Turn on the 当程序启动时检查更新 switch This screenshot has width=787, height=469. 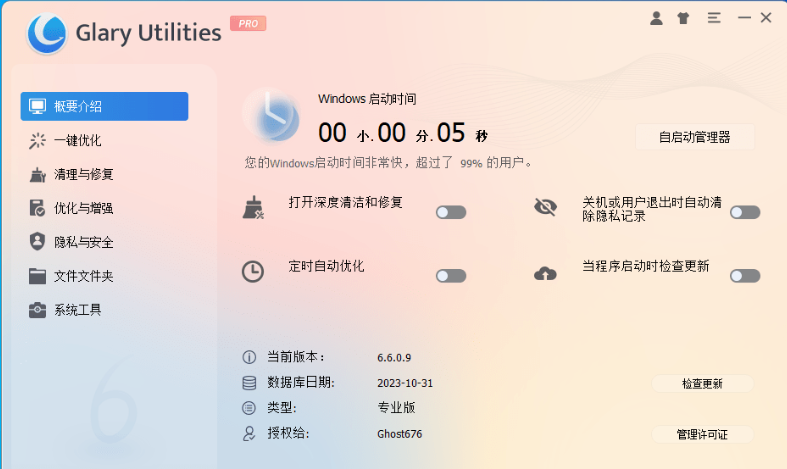coord(745,276)
